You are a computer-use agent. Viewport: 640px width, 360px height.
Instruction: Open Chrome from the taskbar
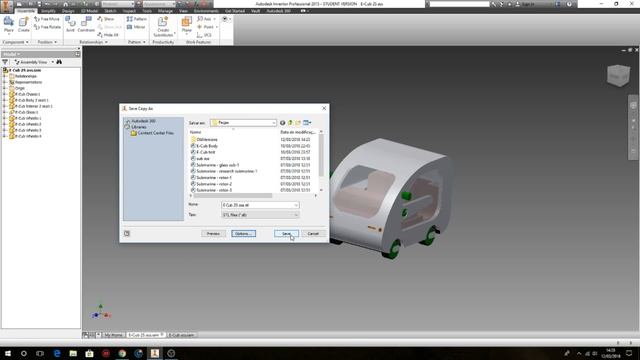[x=122, y=353]
